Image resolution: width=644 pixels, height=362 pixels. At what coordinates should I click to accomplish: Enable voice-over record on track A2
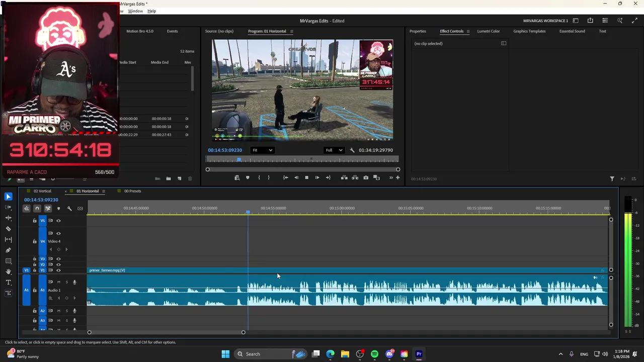[x=74, y=311]
